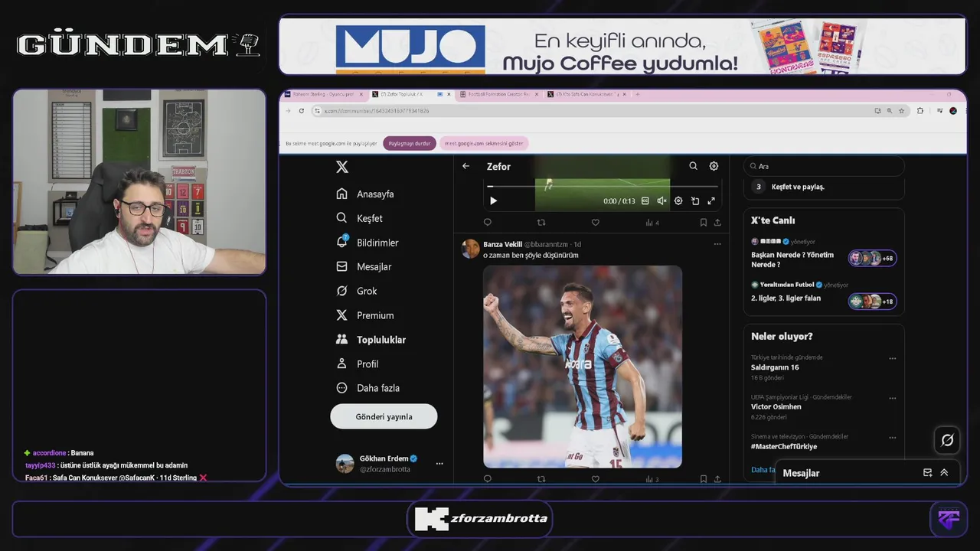The image size is (980, 551).
Task: Click meet.google.com sekmesini göster button
Action: pyautogui.click(x=484, y=143)
